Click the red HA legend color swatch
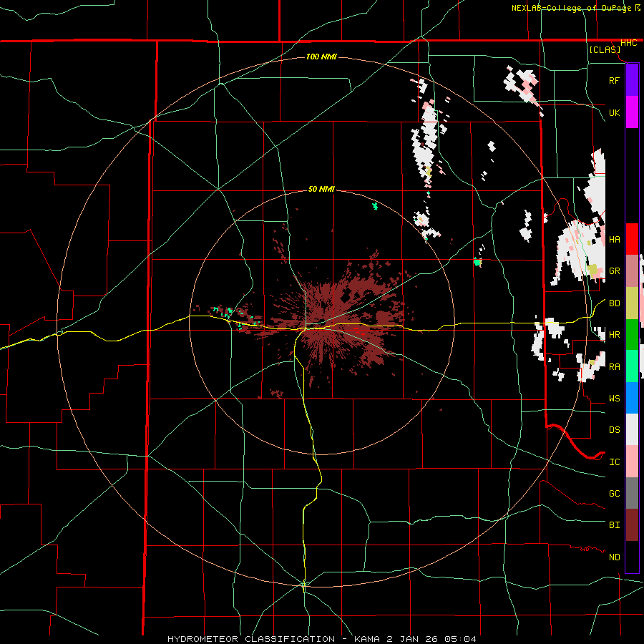This screenshot has width=644, height=644. click(x=632, y=239)
